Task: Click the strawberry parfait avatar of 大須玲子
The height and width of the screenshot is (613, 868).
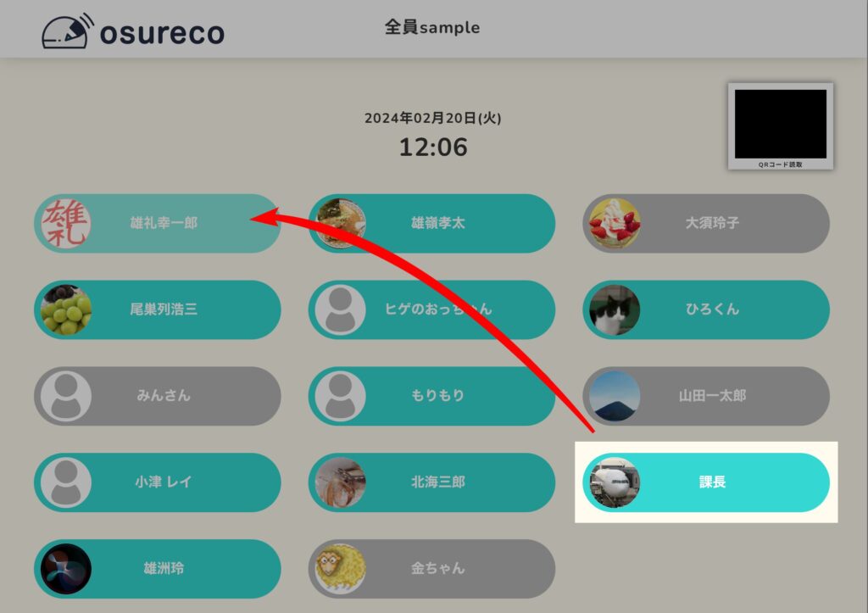Action: coord(615,223)
